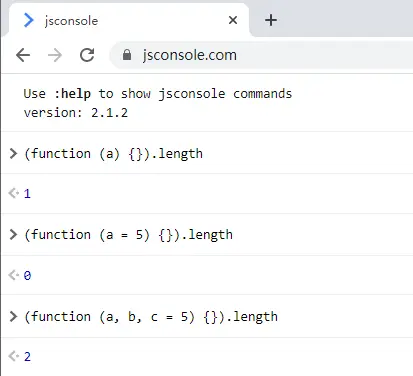This screenshot has height=376, width=413.
Task: Click result arrow next to output 1
Action: click(14, 193)
